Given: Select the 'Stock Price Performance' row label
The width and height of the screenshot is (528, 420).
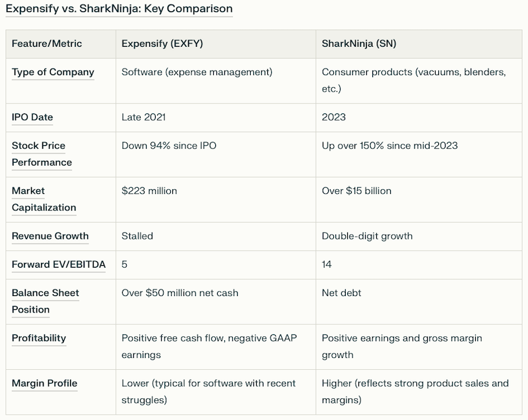Looking at the screenshot, I should pyautogui.click(x=42, y=154).
